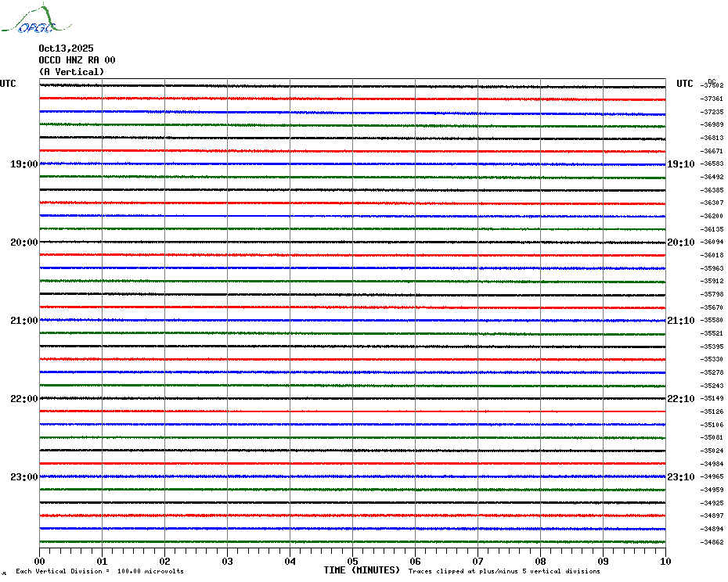Select the 20:10 time marker on right
Image resolution: width=728 pixels, height=582 pixels.
pos(680,242)
